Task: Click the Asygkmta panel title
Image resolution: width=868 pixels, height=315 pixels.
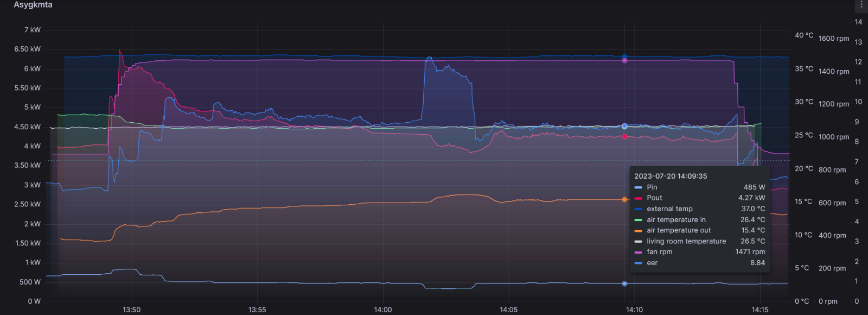Action: (33, 5)
